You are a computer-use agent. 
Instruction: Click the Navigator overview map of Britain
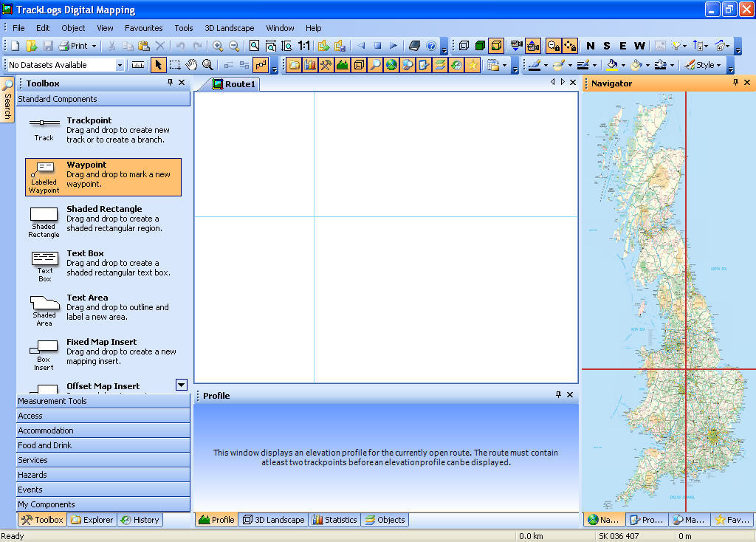tap(669, 301)
